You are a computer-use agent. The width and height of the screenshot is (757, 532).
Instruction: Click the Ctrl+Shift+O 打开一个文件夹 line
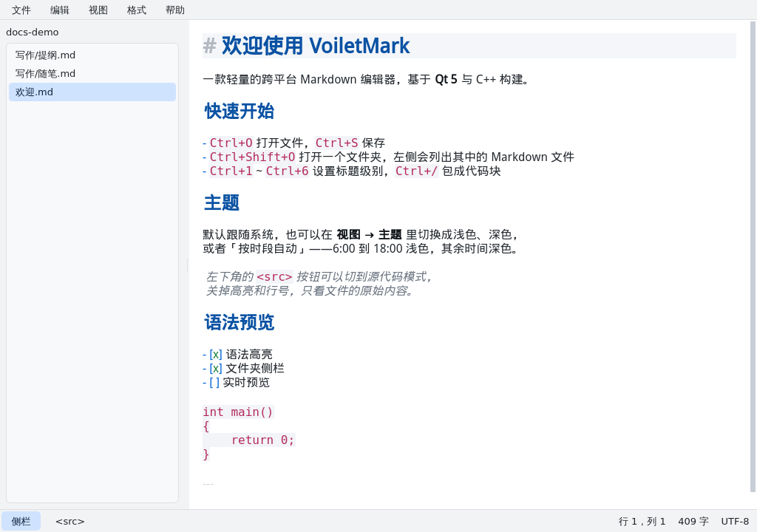coord(389,157)
